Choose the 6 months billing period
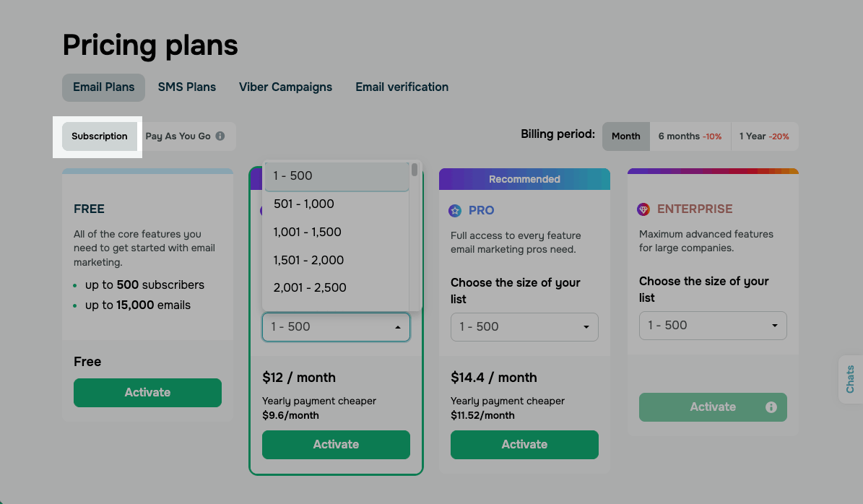Viewport: 863px width, 504px height. pos(690,136)
